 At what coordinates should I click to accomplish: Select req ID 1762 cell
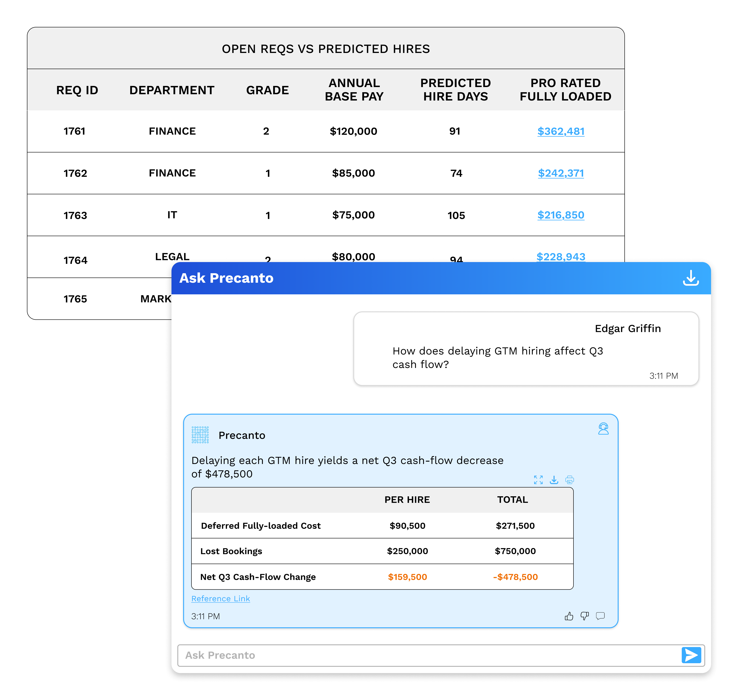[75, 173]
